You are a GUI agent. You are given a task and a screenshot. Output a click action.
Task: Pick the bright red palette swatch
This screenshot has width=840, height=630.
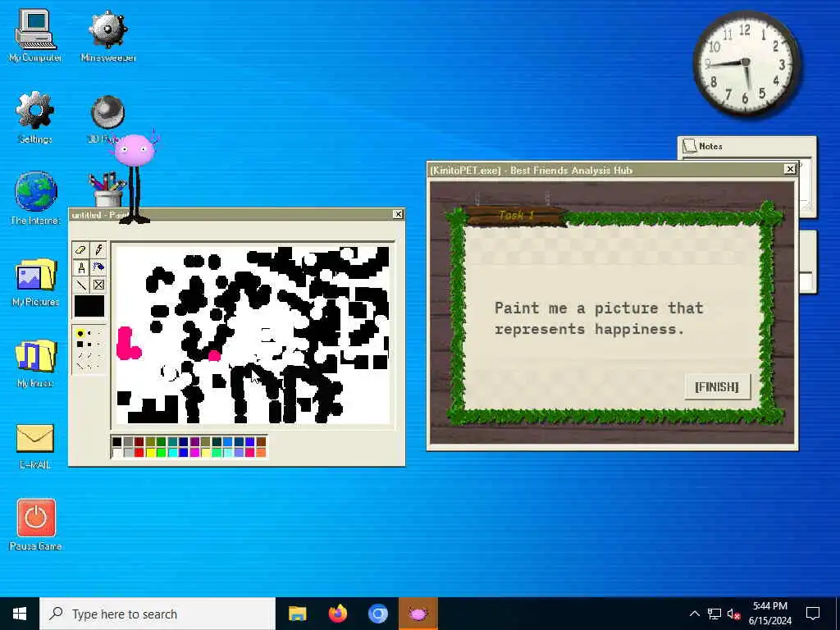point(139,453)
